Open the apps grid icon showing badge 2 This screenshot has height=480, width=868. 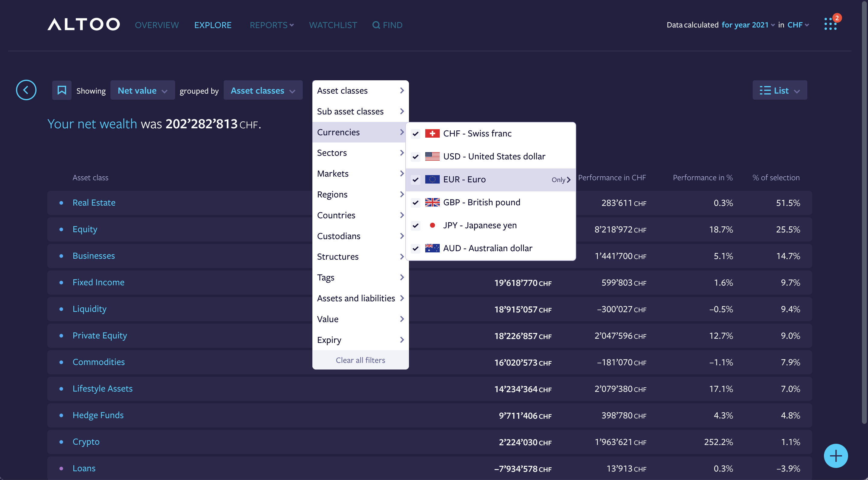pos(830,24)
